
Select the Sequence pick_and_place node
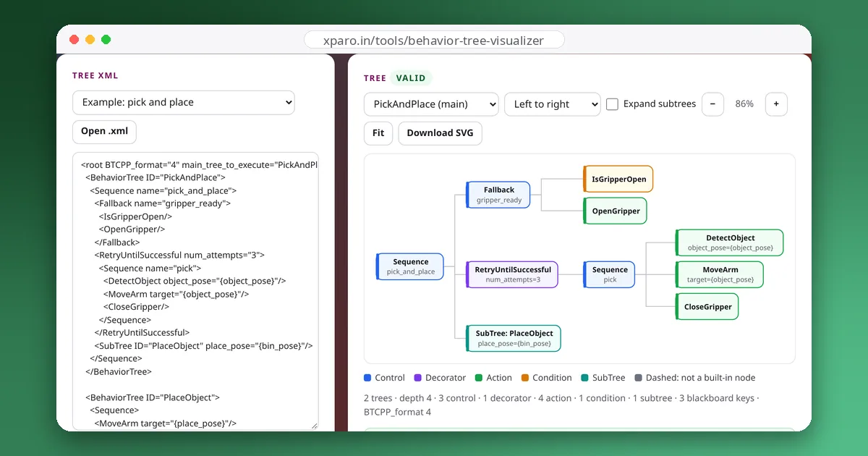(x=410, y=266)
